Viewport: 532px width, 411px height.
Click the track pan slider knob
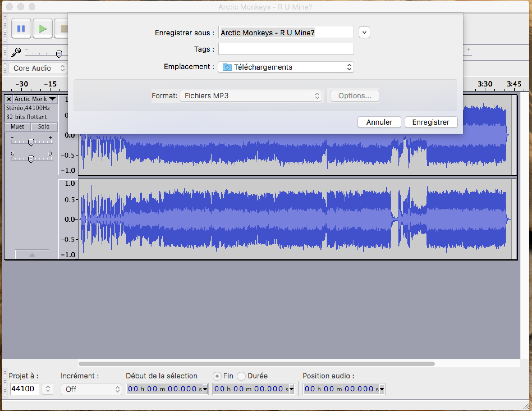[x=31, y=159]
